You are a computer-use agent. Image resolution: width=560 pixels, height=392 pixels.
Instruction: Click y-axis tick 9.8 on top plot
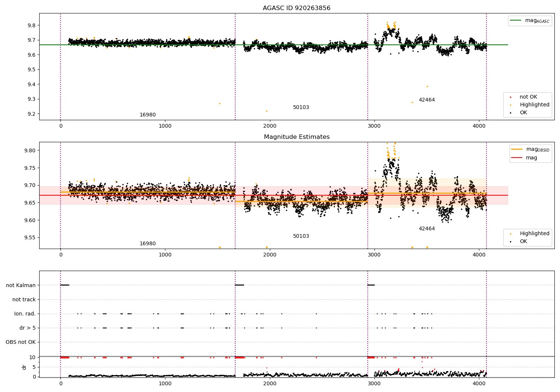[31, 25]
